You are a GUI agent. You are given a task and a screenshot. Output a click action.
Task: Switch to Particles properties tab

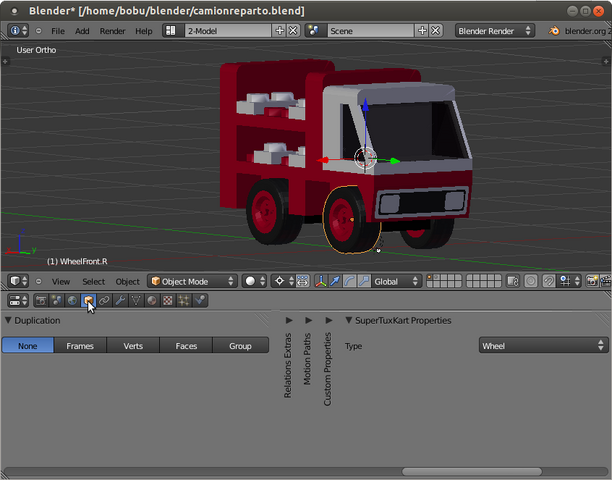pyautogui.click(x=184, y=300)
